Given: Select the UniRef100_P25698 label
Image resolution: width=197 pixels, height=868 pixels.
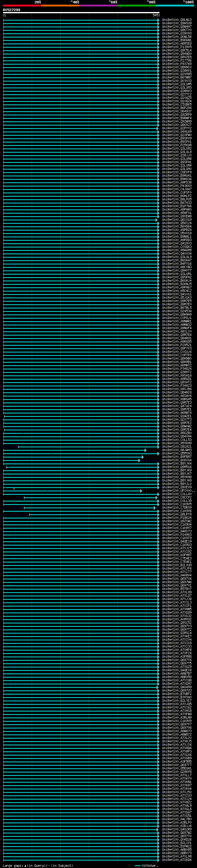Looking at the screenshot, I should (x=177, y=145).
